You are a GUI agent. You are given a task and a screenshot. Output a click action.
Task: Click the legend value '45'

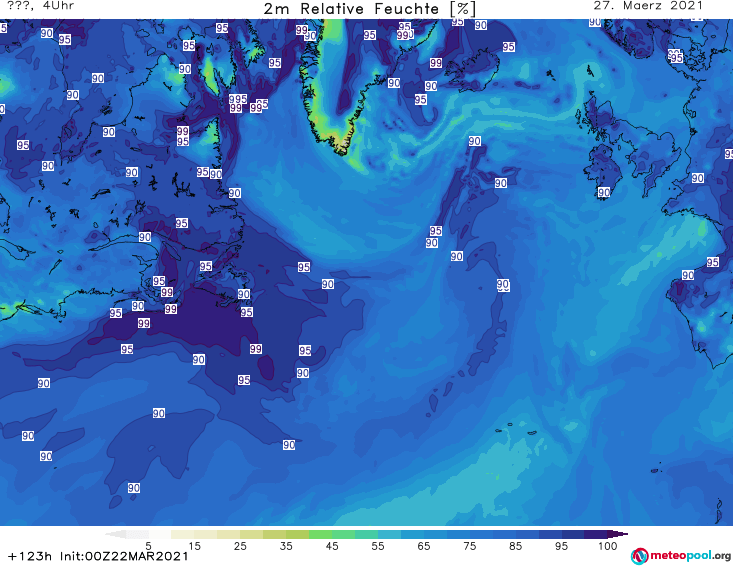[x=332, y=546]
